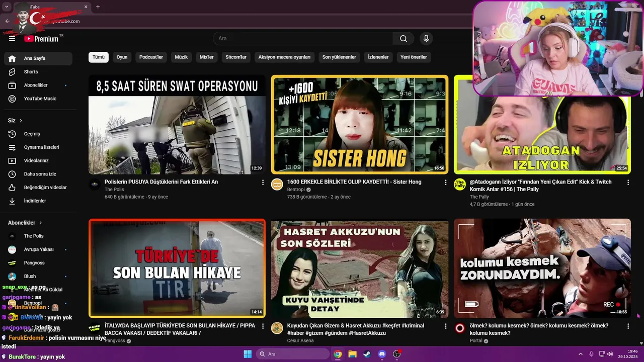Click the Windows taskbar search box
The image size is (644, 362).
point(293,354)
